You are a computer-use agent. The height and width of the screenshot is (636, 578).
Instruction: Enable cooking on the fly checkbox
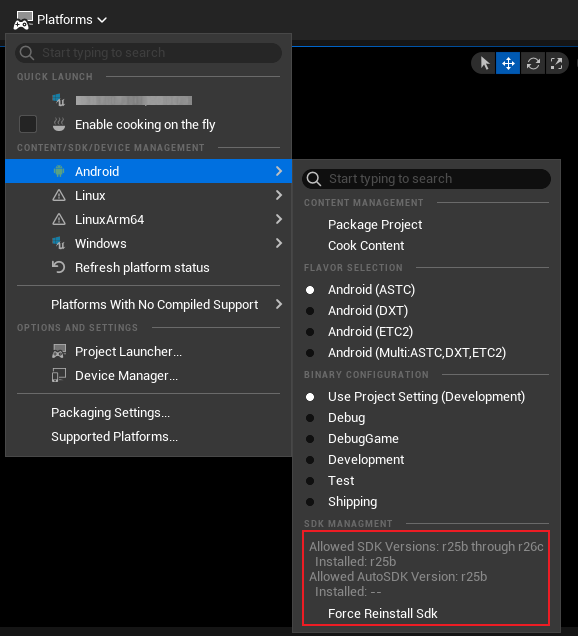click(28, 124)
